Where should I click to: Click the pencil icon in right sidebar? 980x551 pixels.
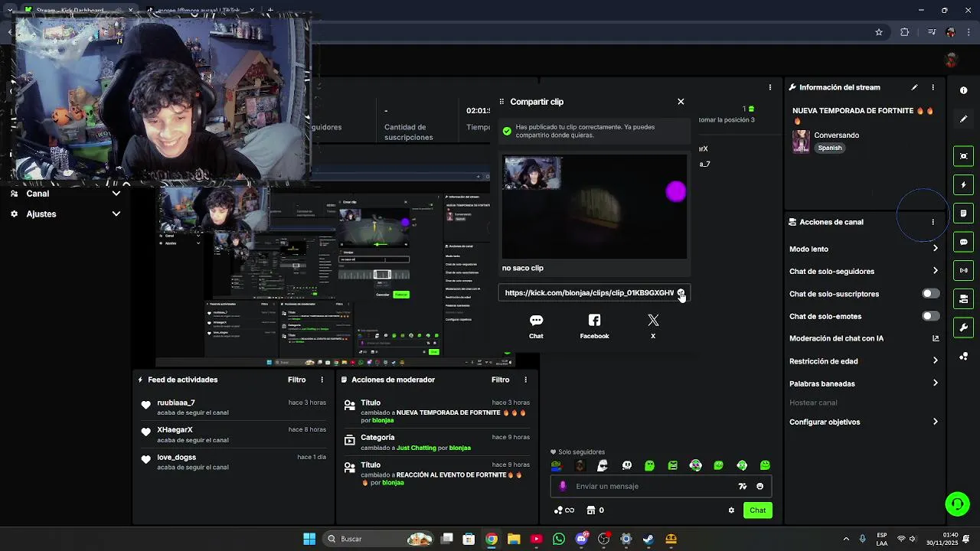[963, 119]
